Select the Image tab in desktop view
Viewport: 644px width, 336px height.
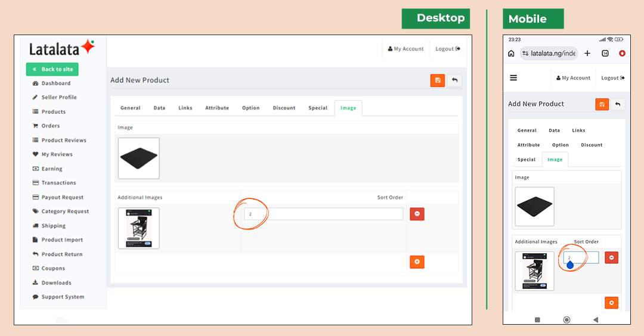tap(348, 108)
